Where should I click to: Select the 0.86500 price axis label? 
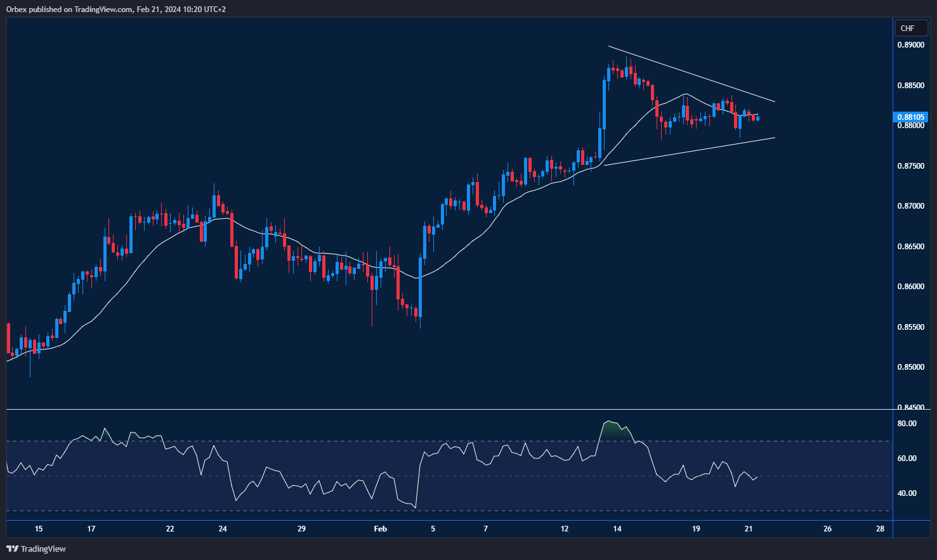910,247
